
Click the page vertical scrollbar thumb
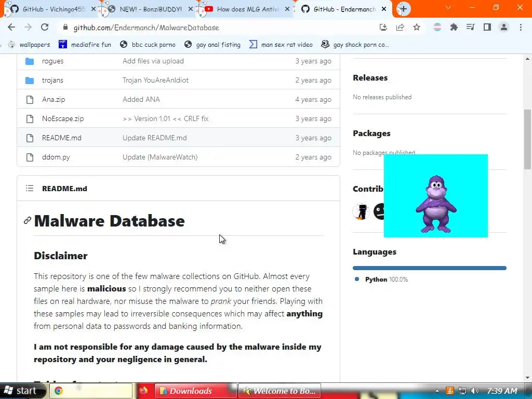528,139
